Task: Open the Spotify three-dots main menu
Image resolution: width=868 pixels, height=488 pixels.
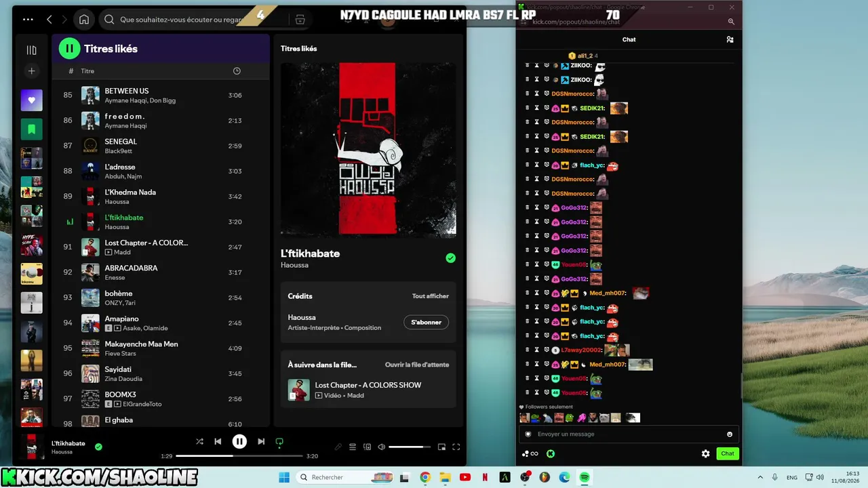Action: (x=28, y=20)
